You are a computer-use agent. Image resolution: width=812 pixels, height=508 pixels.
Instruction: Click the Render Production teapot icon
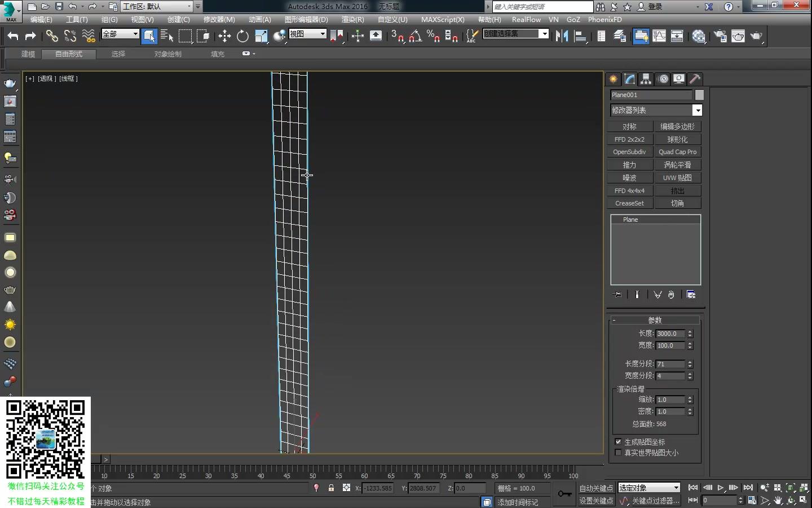click(x=756, y=36)
